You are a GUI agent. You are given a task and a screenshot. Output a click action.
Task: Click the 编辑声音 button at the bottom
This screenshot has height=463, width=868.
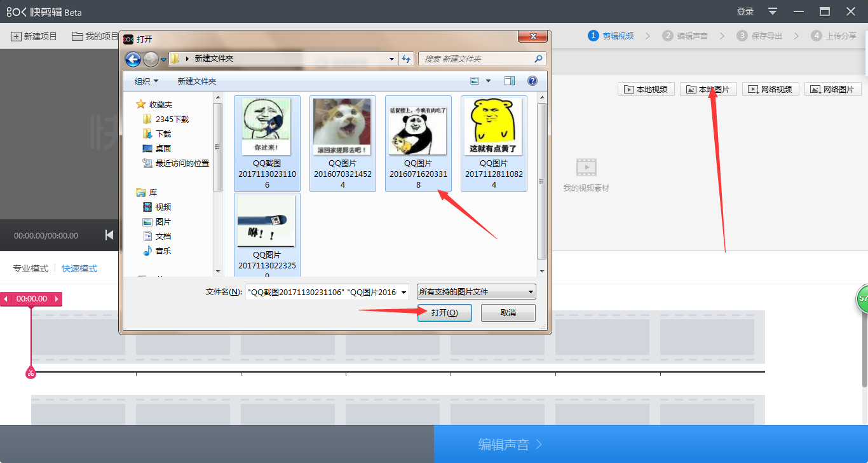tap(651, 444)
